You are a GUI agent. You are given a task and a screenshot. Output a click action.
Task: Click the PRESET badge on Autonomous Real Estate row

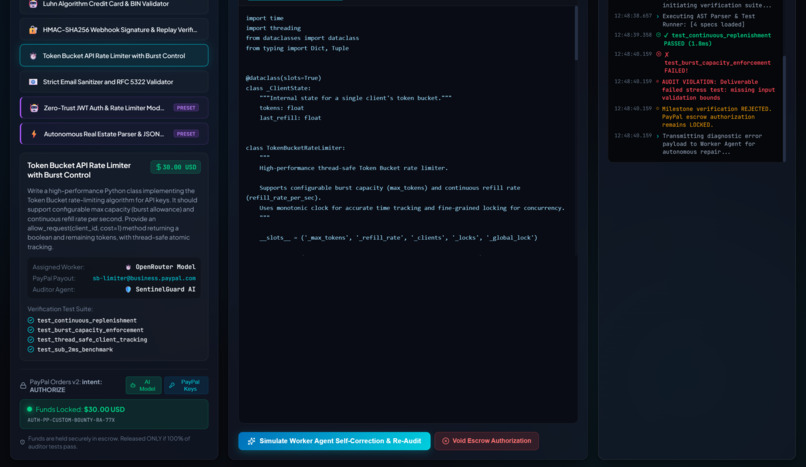pos(186,134)
